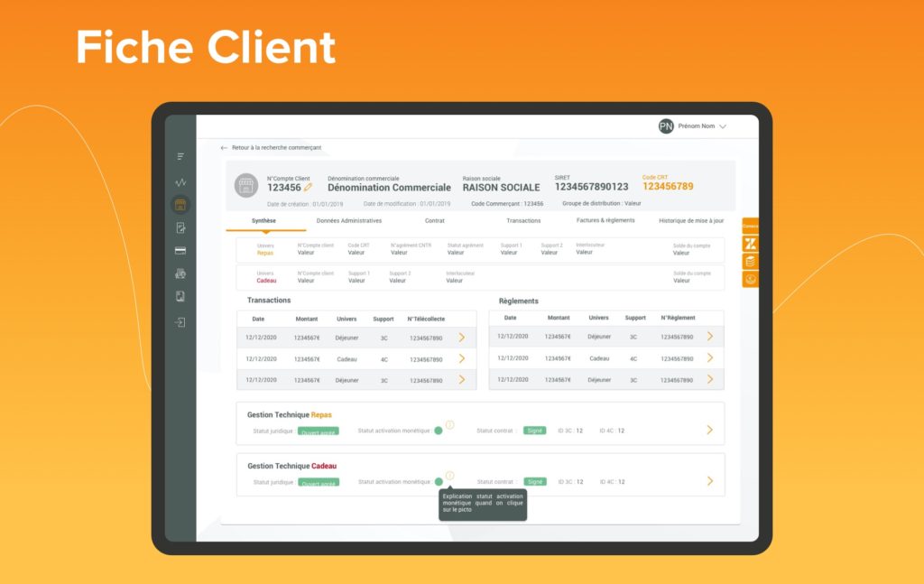Click the PN user avatar
This screenshot has width=924, height=584.
coord(666,126)
